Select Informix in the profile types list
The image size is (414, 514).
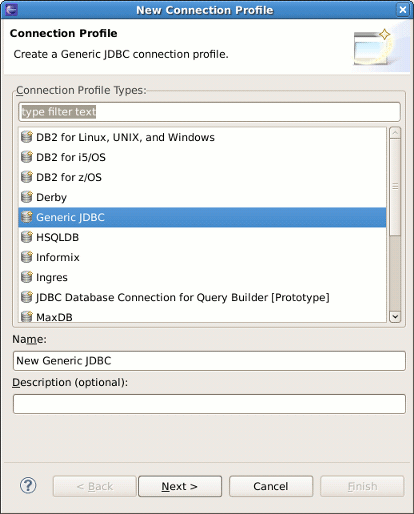(x=58, y=257)
